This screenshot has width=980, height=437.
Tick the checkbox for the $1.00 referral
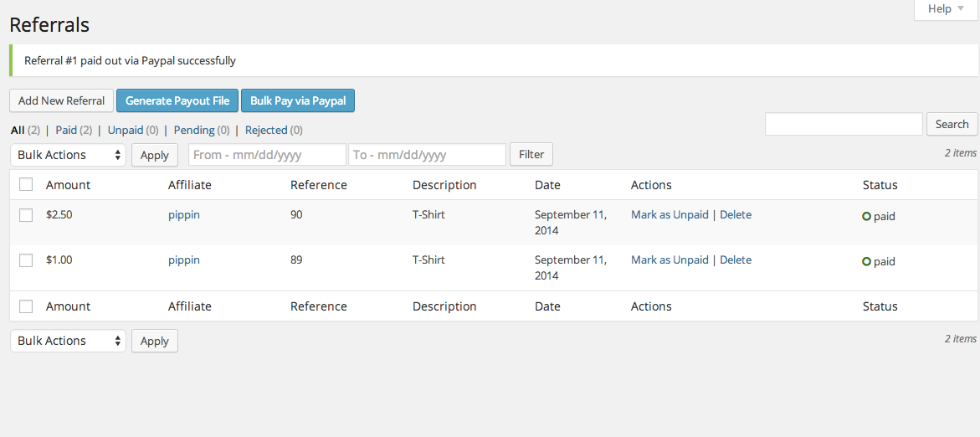pos(26,260)
